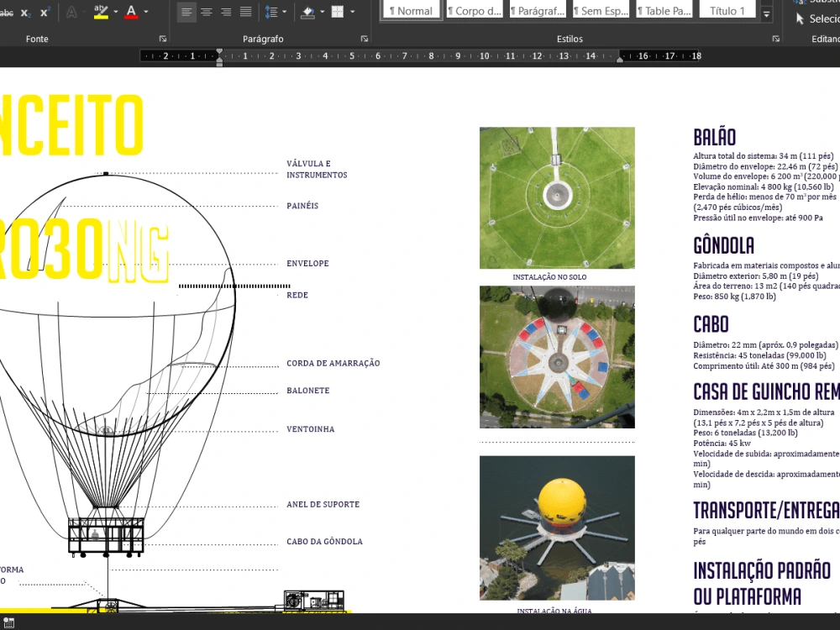Click the balloon gondola drawing
The image size is (840, 630).
tap(106, 536)
